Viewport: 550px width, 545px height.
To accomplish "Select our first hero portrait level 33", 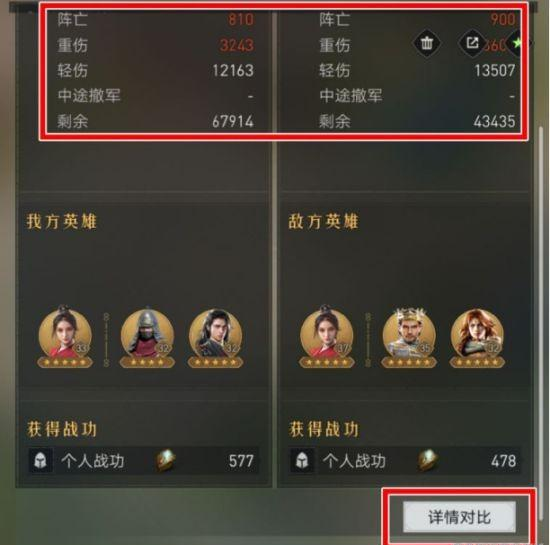I will tap(65, 331).
